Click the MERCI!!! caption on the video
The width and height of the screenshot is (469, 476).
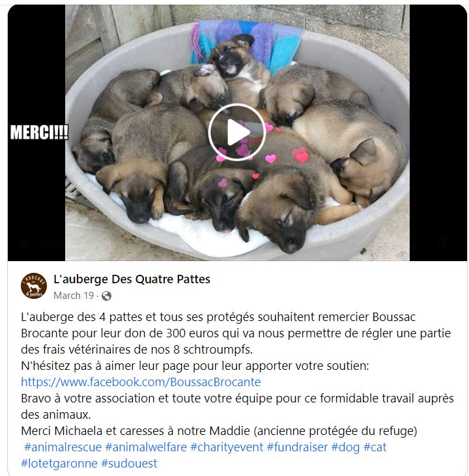pos(39,132)
